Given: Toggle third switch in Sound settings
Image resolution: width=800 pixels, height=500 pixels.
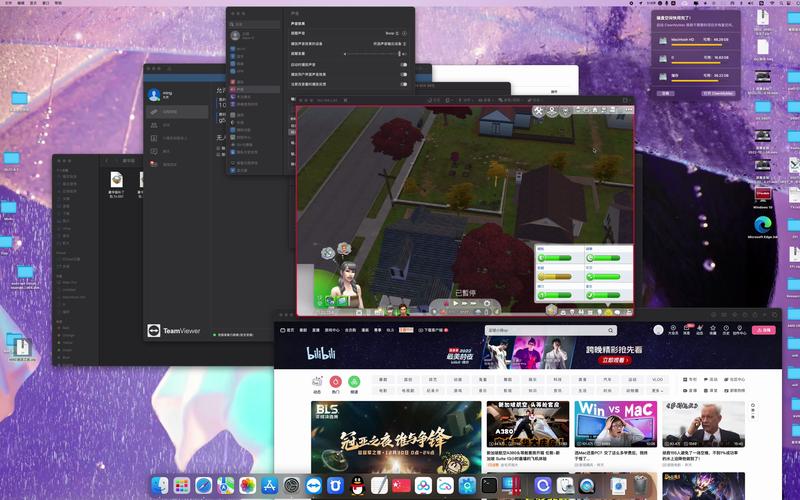Looking at the screenshot, I should [x=404, y=84].
